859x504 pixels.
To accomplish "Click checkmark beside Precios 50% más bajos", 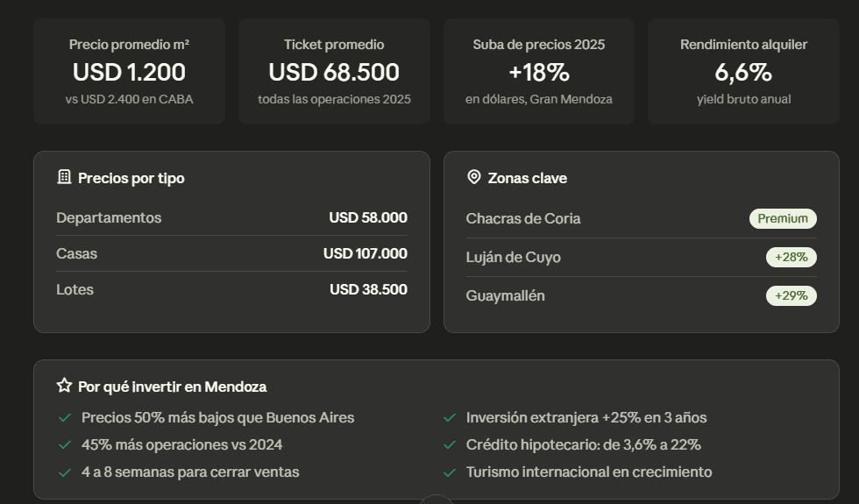I will pyautogui.click(x=65, y=418).
